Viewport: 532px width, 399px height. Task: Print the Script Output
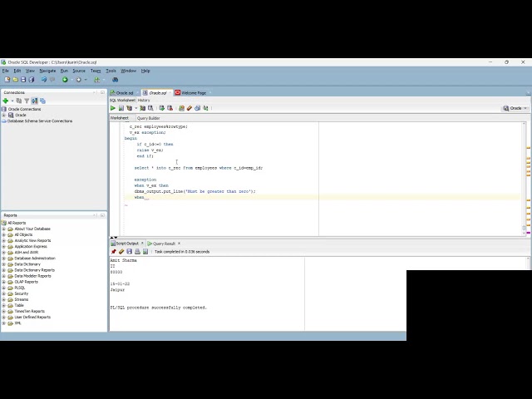click(x=137, y=251)
